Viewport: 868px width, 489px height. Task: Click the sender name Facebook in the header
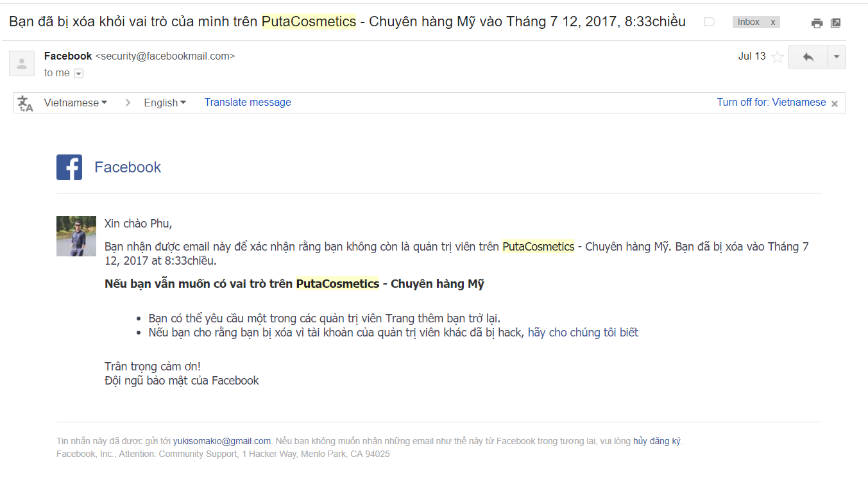tap(68, 56)
